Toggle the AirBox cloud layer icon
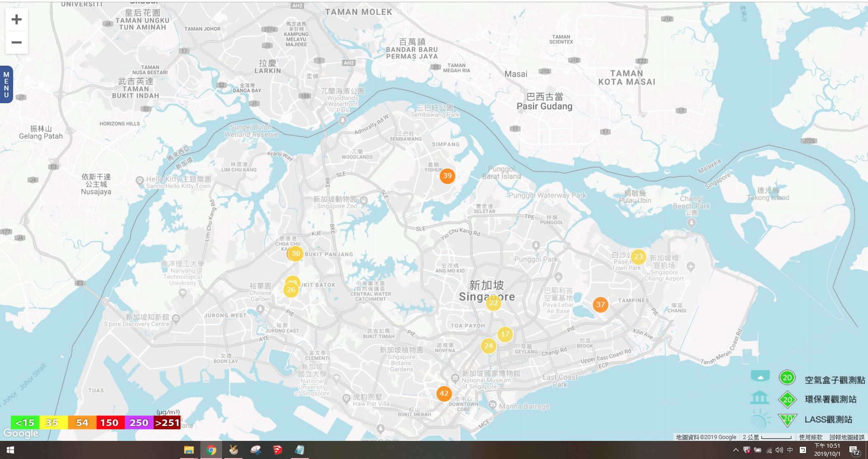Viewport: 868px width, 459px height. click(x=760, y=377)
